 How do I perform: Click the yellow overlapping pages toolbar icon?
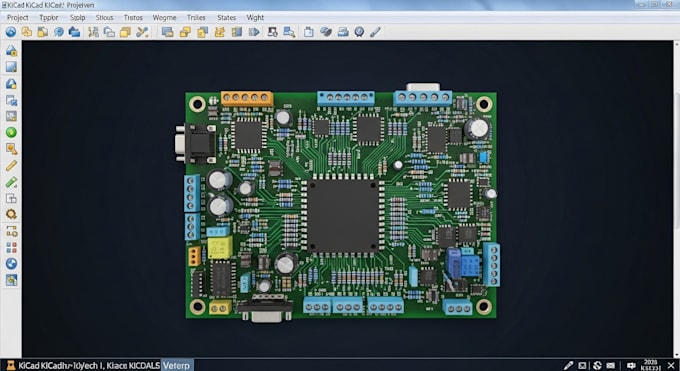[x=26, y=32]
